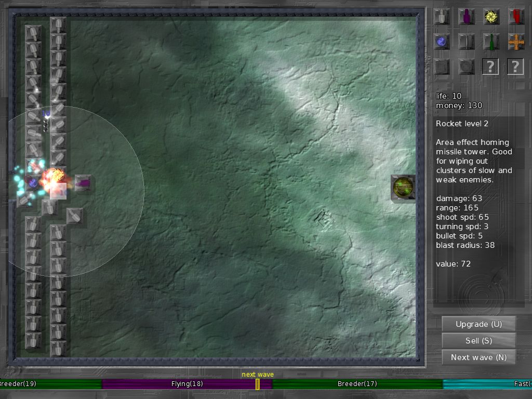Click the second locked question-mark slot
Screen dimensions: 532x399
pyautogui.click(x=515, y=66)
